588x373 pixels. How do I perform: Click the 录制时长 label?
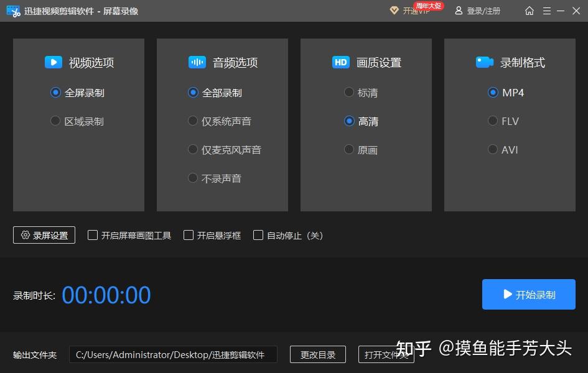coord(34,295)
